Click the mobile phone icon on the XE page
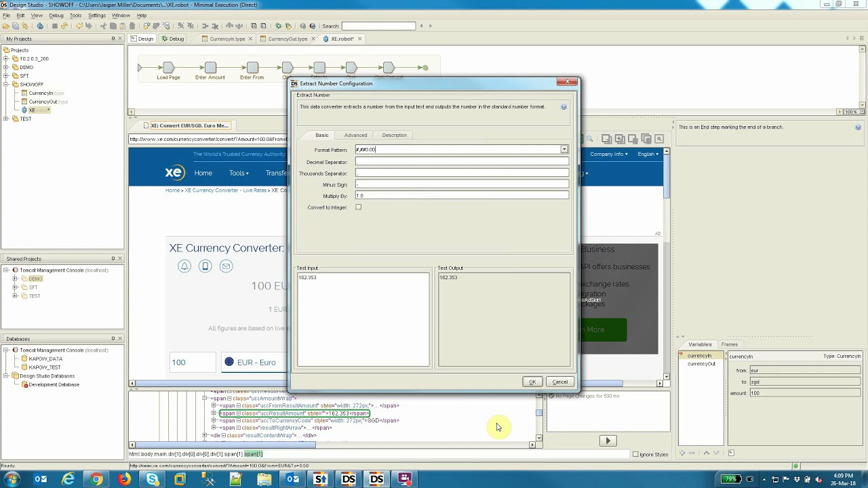 coord(205,266)
